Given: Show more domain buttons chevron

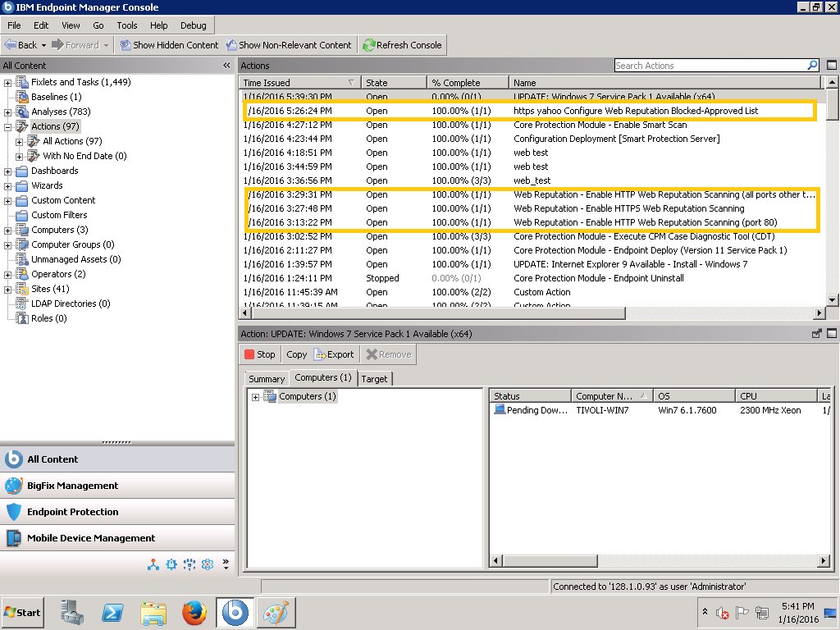Looking at the screenshot, I should (226, 564).
